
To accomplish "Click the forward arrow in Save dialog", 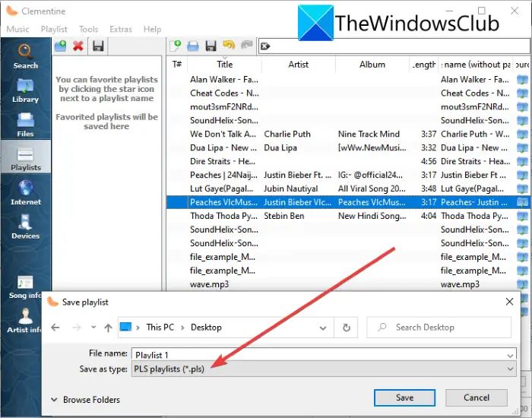I will (77, 328).
